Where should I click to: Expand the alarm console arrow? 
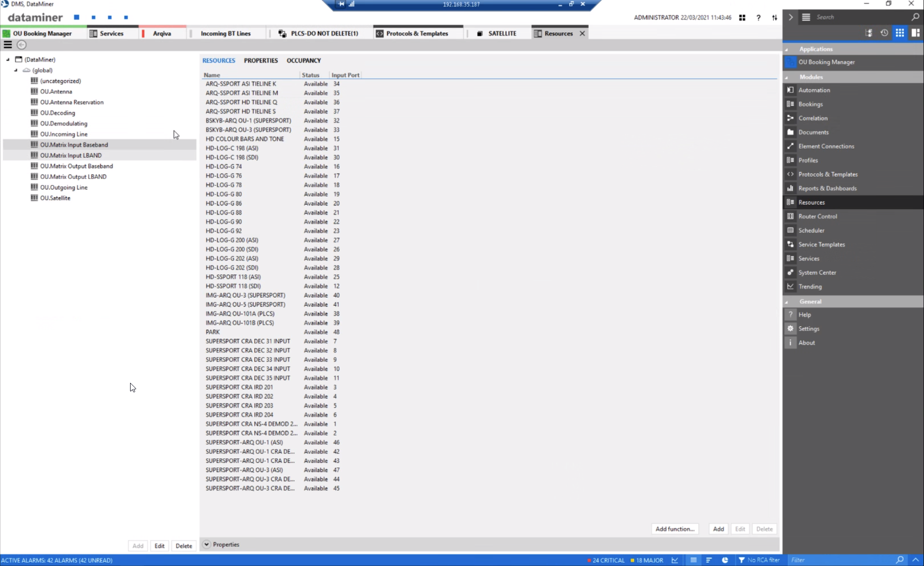915,560
